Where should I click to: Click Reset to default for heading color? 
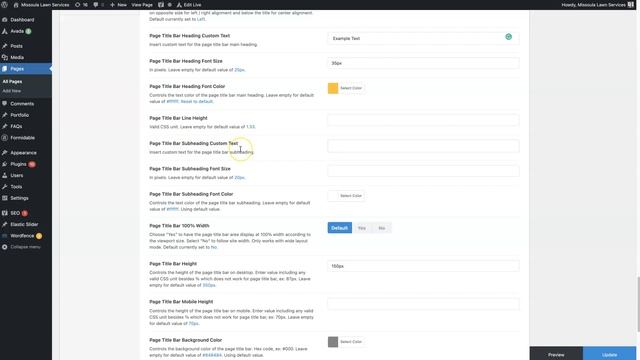click(197, 102)
